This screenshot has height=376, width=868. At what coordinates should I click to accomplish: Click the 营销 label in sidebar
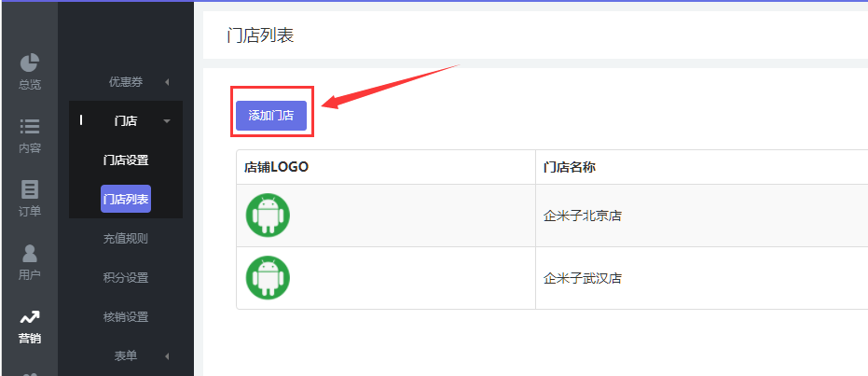(x=29, y=339)
